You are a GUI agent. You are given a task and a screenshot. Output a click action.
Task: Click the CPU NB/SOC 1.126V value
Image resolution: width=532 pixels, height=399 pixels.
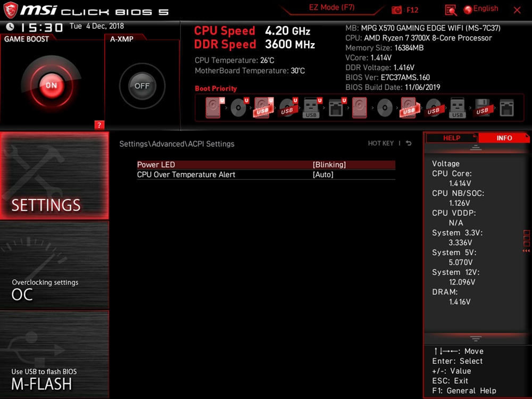(460, 203)
